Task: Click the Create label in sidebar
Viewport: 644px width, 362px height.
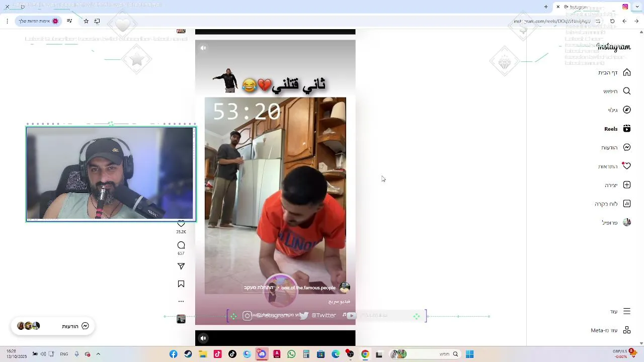Action: click(x=611, y=185)
